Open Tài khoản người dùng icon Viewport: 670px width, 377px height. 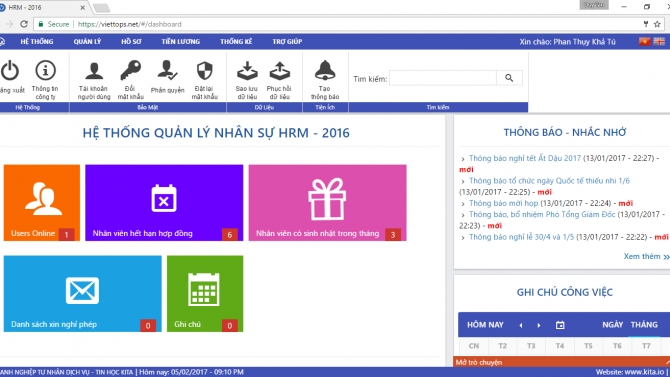[x=94, y=71]
